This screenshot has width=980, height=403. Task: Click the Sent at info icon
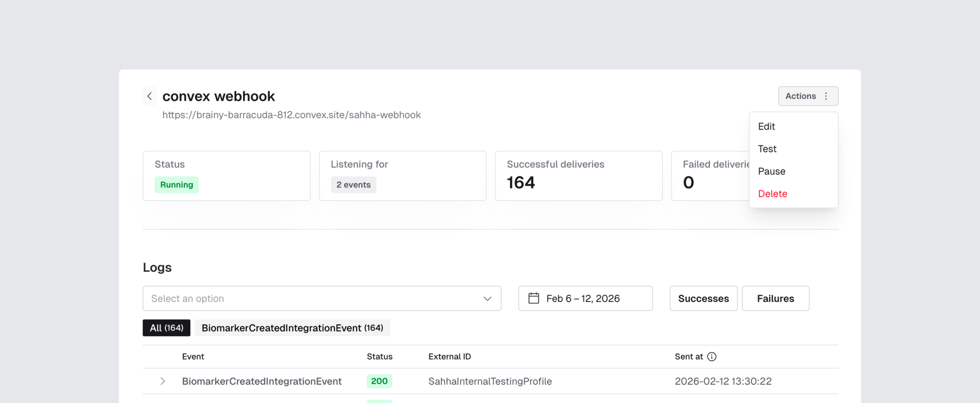(x=712, y=357)
